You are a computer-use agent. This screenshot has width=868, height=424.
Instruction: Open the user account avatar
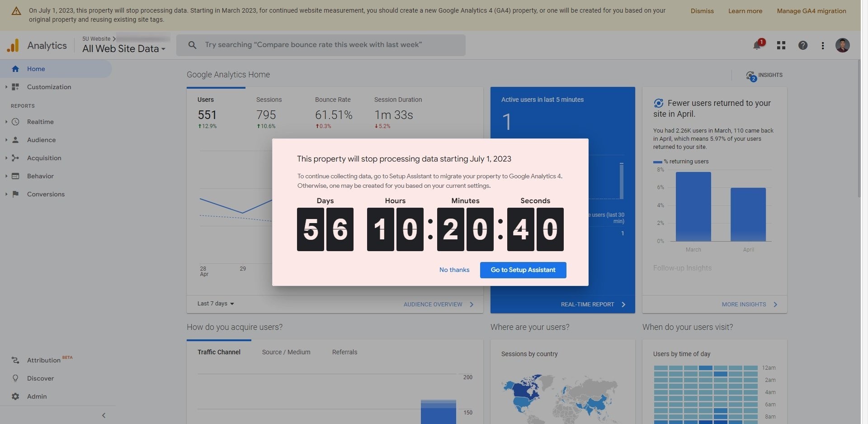pos(843,45)
